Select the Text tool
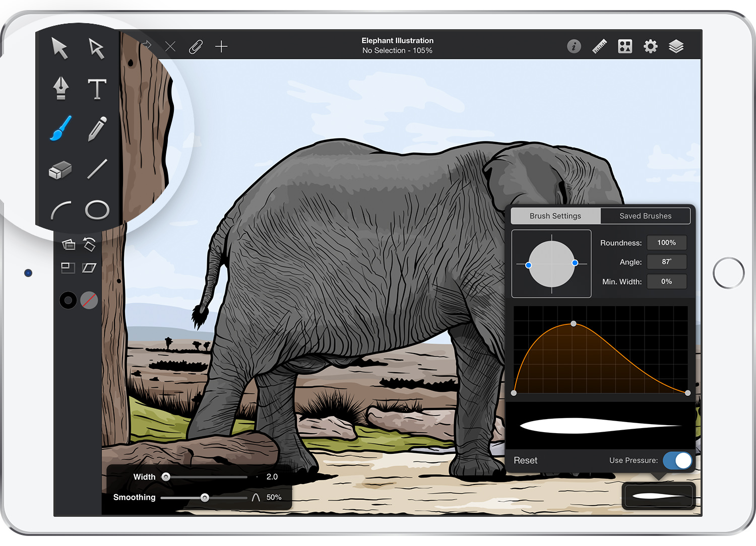The height and width of the screenshot is (546, 756). pos(97,89)
